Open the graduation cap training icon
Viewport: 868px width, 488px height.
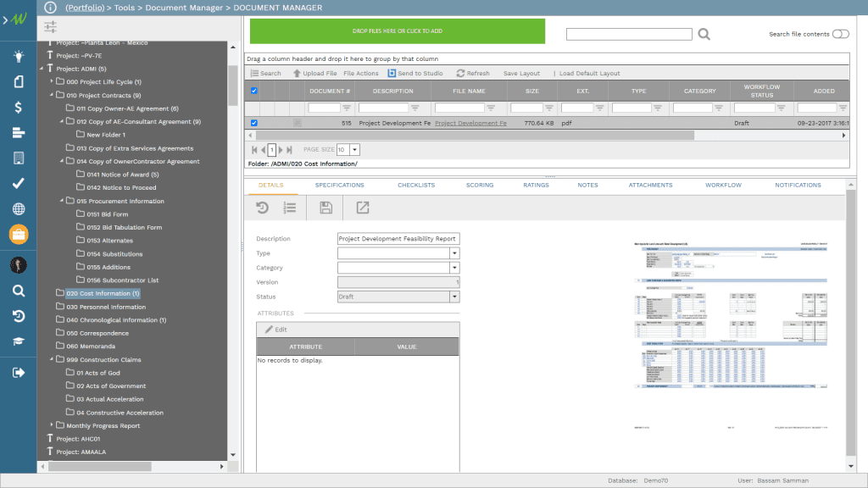[x=19, y=341]
